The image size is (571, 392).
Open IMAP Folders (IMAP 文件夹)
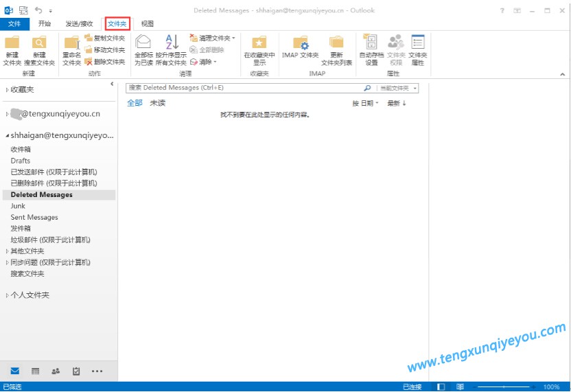pyautogui.click(x=300, y=47)
